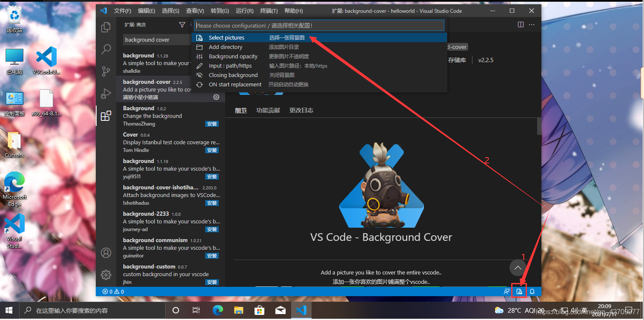Screen dimensions: 644x320
Task: Open 转到(G) menu
Action: tap(220, 11)
